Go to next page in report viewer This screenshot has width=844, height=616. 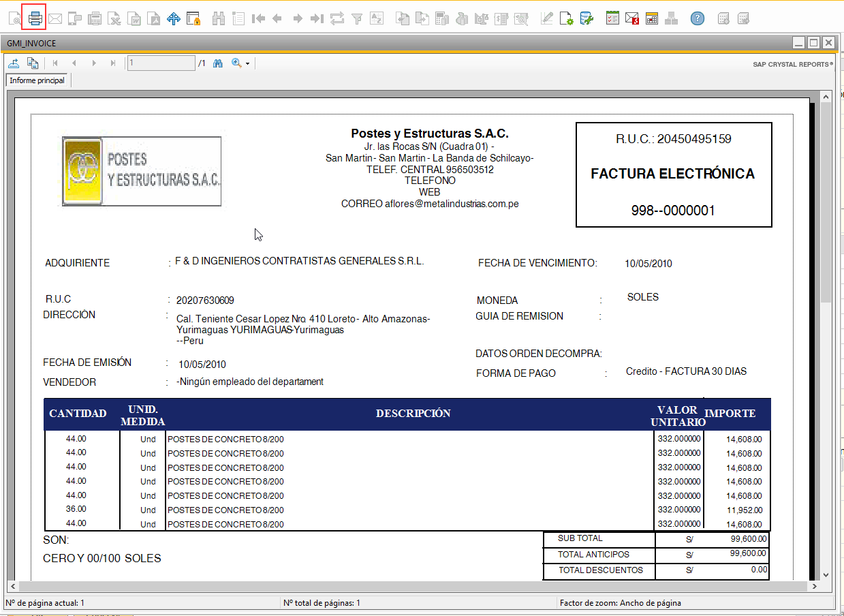click(x=94, y=63)
